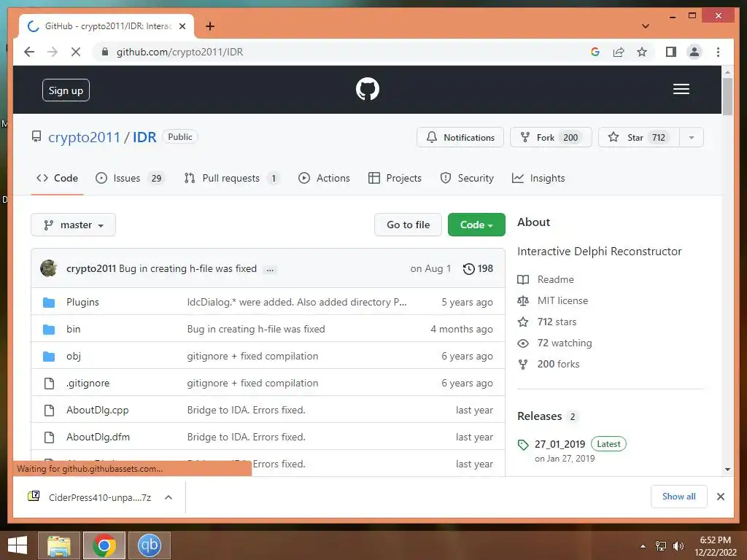Click the Plugins folder icon
This screenshot has height=560, width=747.
coord(49,303)
